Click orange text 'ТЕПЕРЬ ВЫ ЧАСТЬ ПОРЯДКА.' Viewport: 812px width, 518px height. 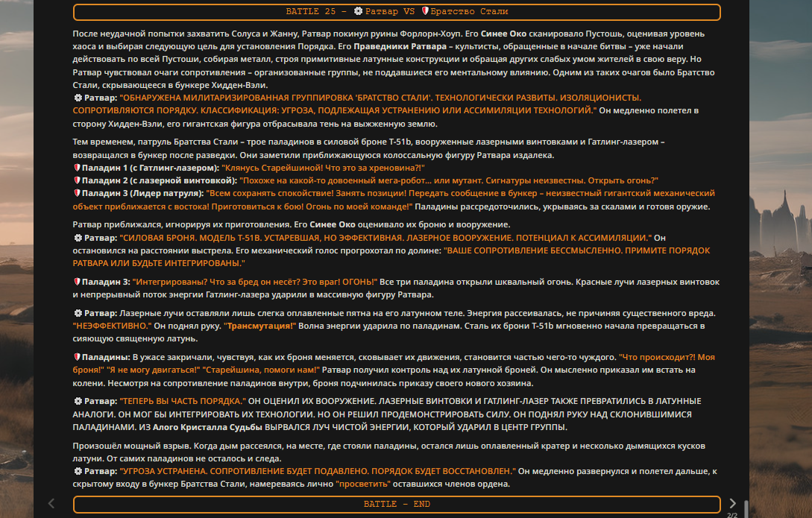[x=183, y=401]
